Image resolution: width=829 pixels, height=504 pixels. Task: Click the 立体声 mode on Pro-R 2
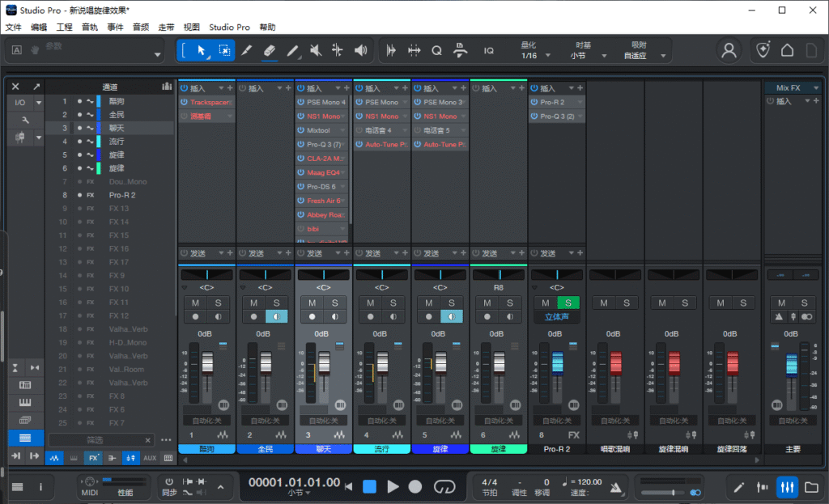click(x=557, y=316)
